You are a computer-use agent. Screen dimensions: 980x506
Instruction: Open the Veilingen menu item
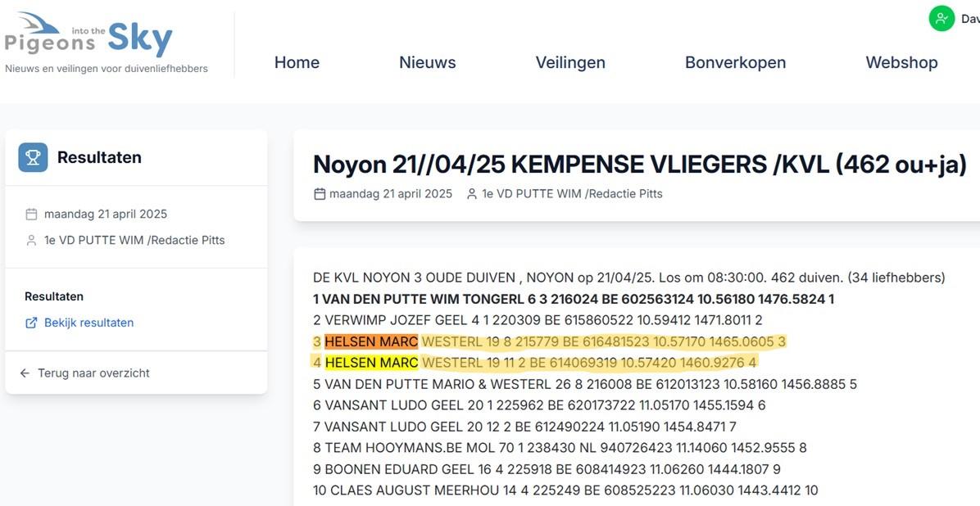click(570, 61)
